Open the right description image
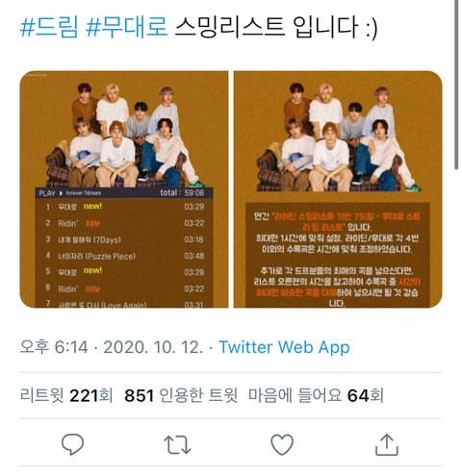The image size is (462, 476). pyautogui.click(x=338, y=189)
